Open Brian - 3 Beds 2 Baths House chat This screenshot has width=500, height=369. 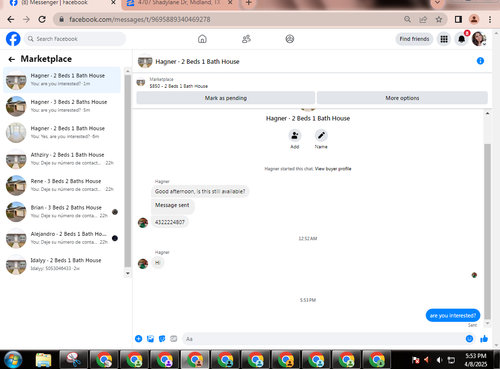62,211
